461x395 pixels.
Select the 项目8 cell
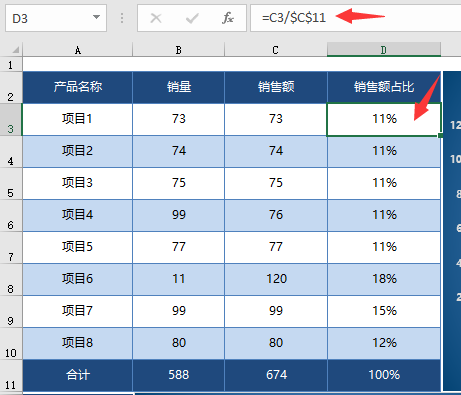pos(78,343)
